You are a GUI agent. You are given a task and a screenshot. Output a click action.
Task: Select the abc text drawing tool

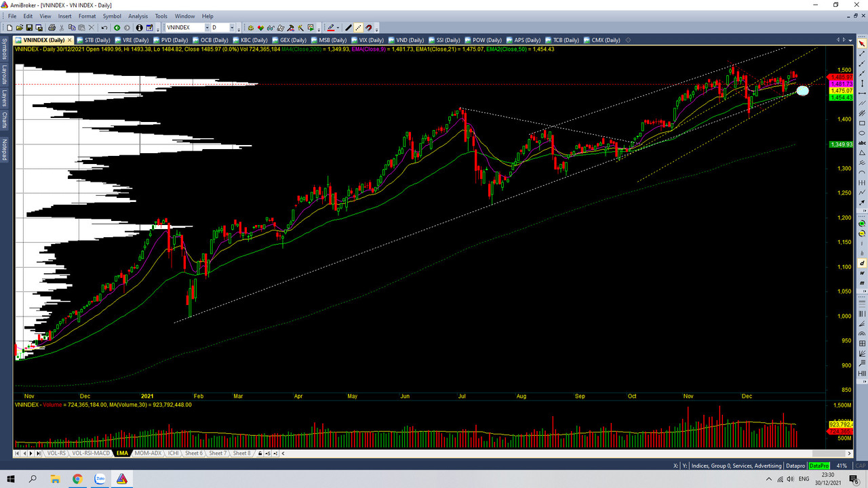pos(862,143)
